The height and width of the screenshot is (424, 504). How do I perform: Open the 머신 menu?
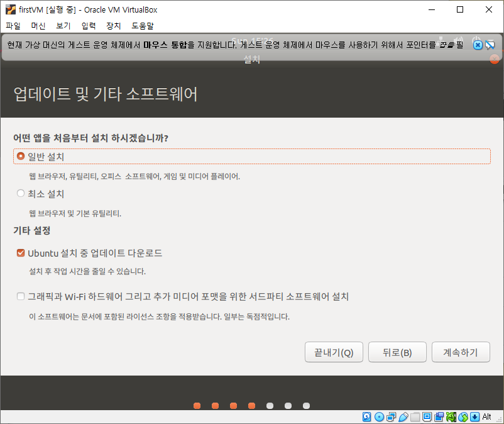(x=38, y=26)
